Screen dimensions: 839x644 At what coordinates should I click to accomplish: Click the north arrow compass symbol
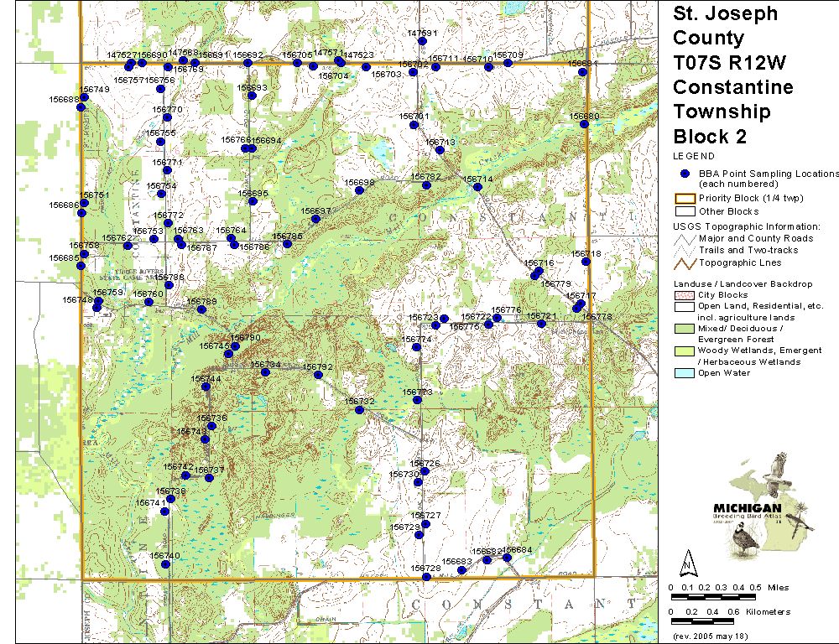(686, 561)
